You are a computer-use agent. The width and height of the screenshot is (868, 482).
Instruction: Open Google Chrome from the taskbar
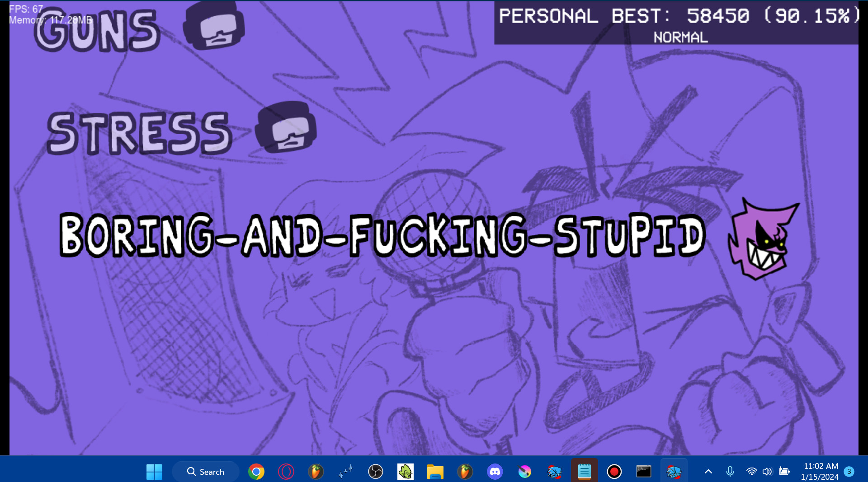tap(256, 472)
